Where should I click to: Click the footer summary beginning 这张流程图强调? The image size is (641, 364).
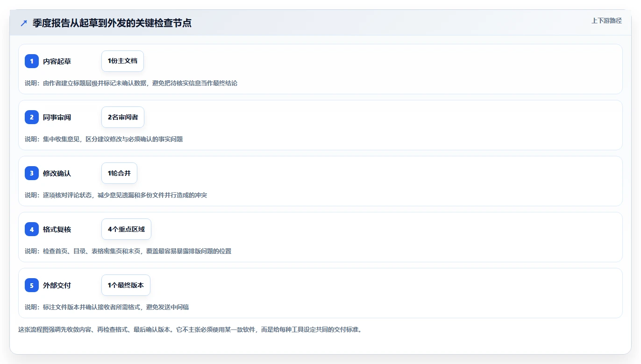190,329
